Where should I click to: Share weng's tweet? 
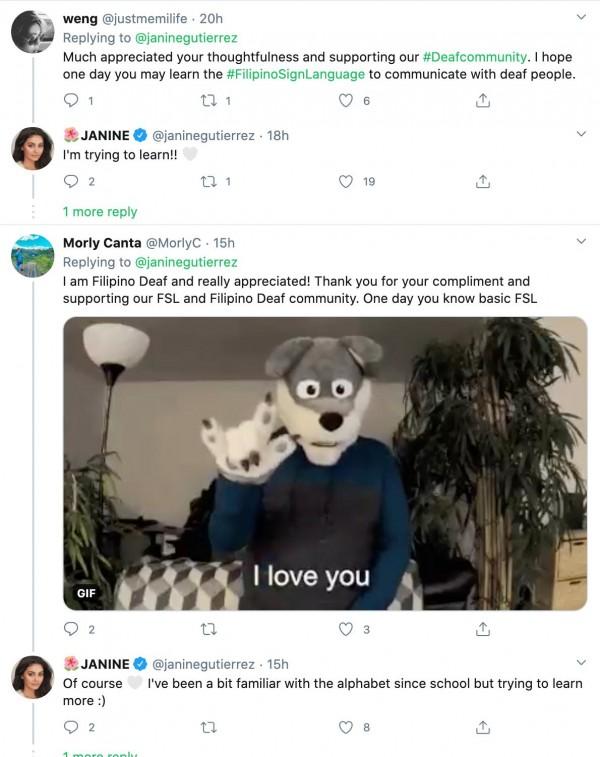point(482,100)
